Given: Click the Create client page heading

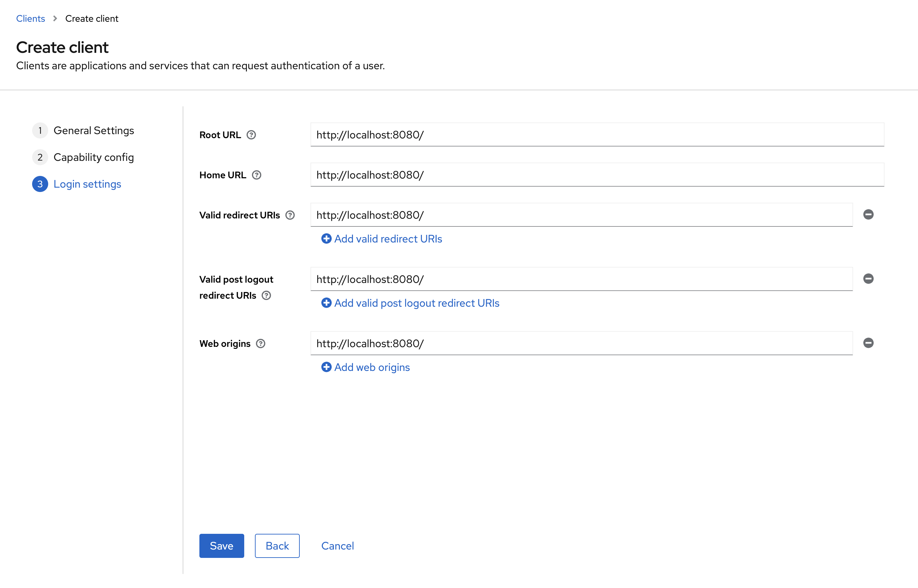Looking at the screenshot, I should tap(62, 47).
